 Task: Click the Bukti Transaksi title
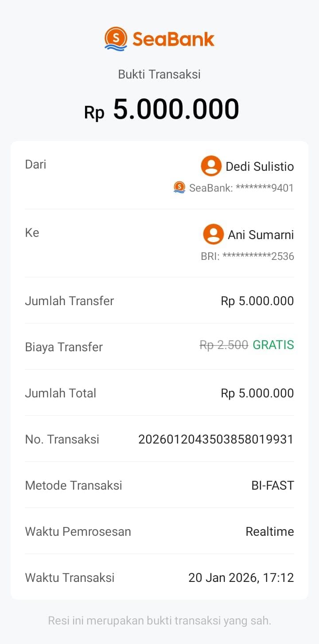[x=159, y=74]
